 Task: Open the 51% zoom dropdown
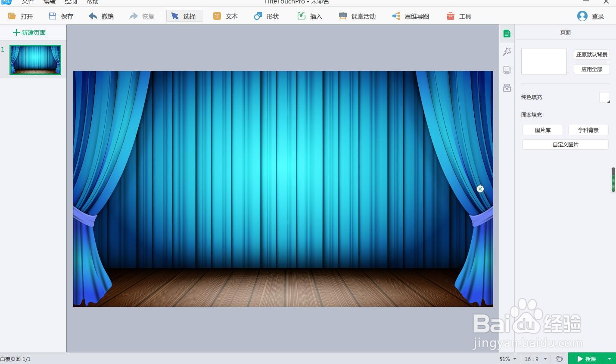[x=507, y=359]
